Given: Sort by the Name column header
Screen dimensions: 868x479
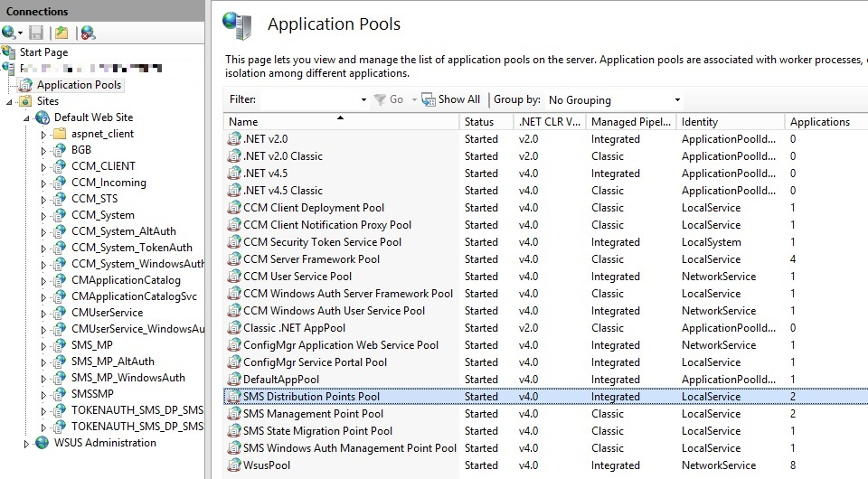Looking at the screenshot, I should point(342,122).
